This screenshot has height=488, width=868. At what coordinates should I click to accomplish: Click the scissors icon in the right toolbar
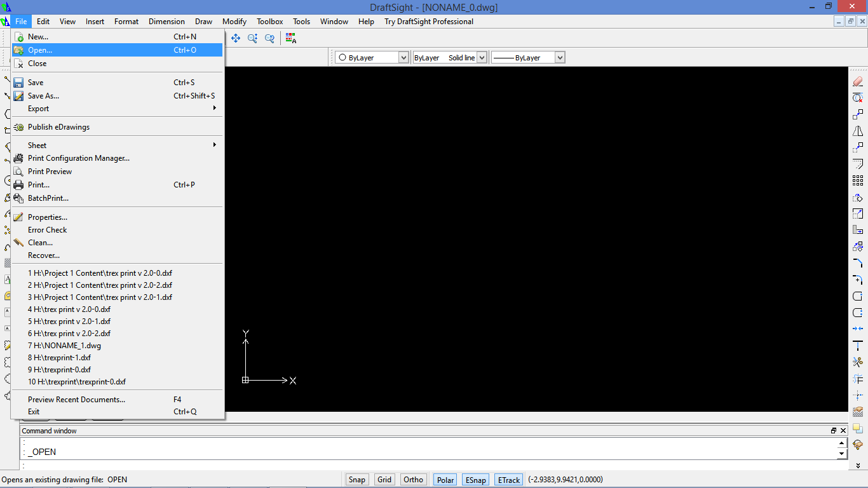click(x=858, y=362)
